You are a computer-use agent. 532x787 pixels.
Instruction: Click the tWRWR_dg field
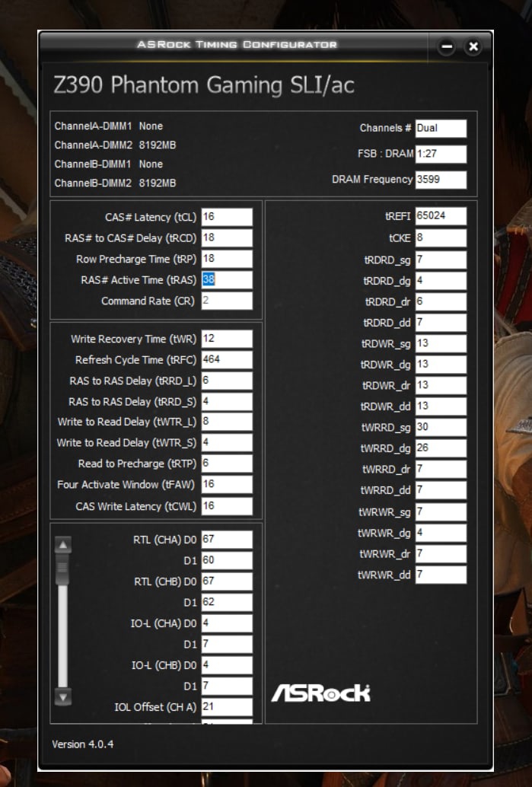(x=441, y=533)
